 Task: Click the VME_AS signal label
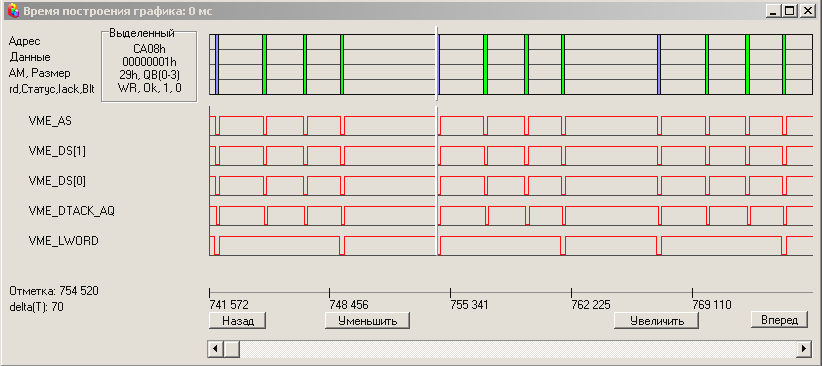coord(50,121)
